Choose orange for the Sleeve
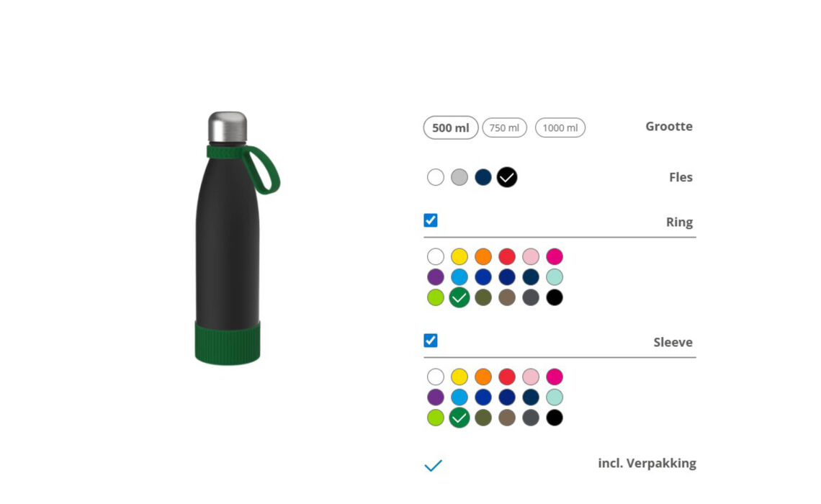821x504 pixels. (x=483, y=377)
